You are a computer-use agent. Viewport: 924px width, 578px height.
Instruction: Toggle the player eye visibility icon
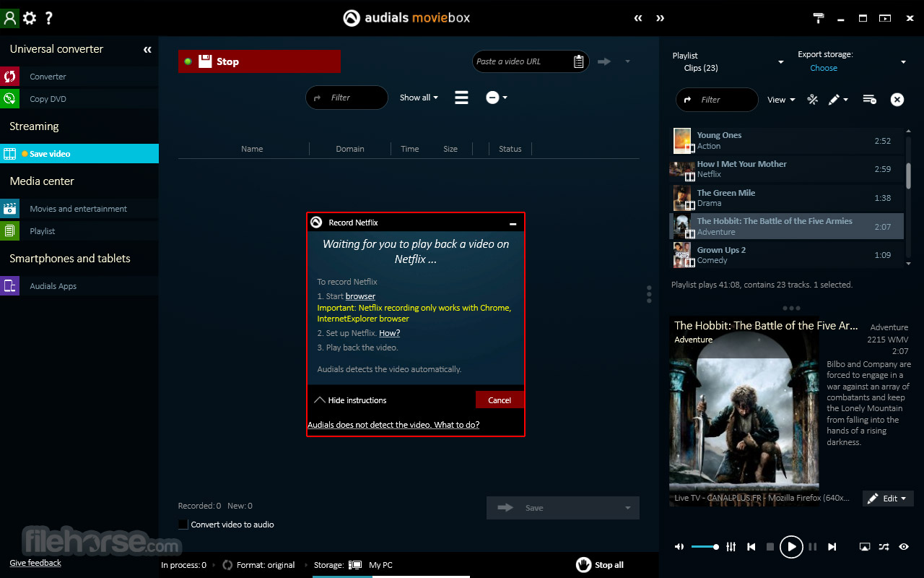[x=904, y=547]
